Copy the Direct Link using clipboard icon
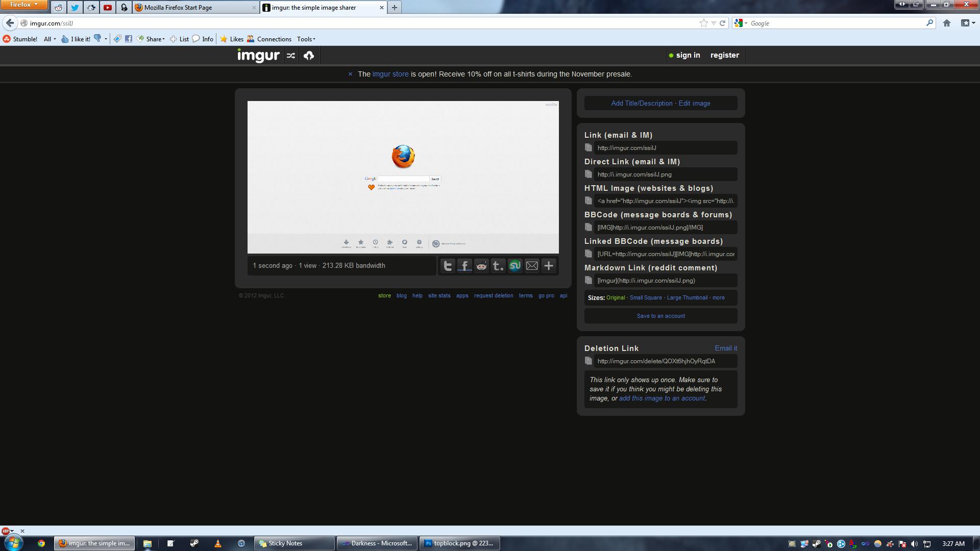 [x=589, y=174]
